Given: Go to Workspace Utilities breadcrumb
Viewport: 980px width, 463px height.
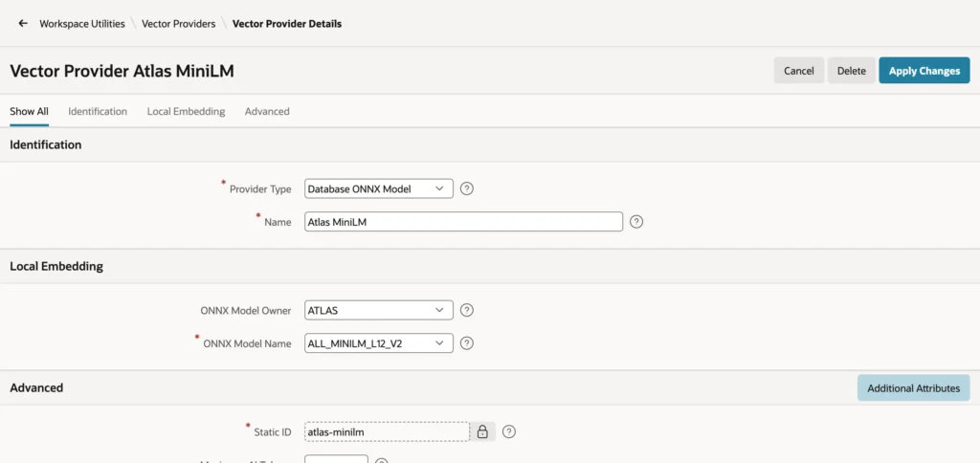Looking at the screenshot, I should [82, 24].
